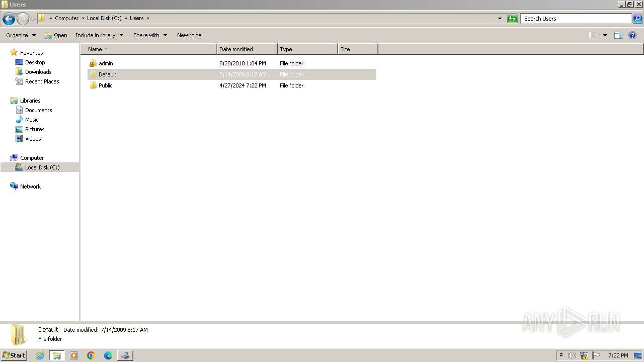Sort by Name column header
644x362 pixels.
149,49
